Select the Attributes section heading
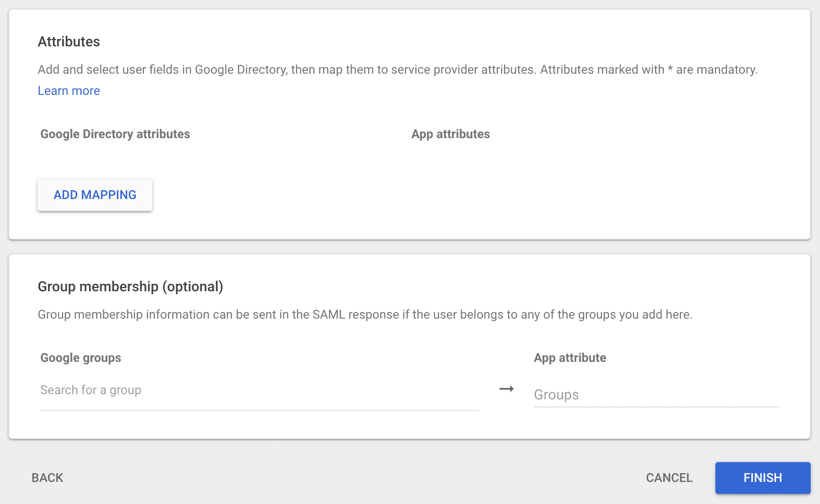Screen dimensions: 820x504 tap(68, 41)
